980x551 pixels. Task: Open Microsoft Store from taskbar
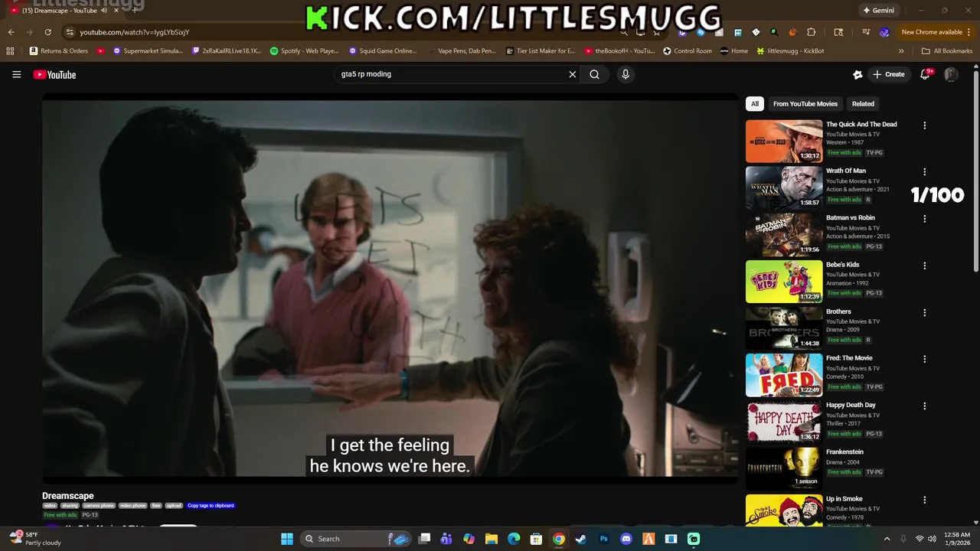[x=537, y=539]
